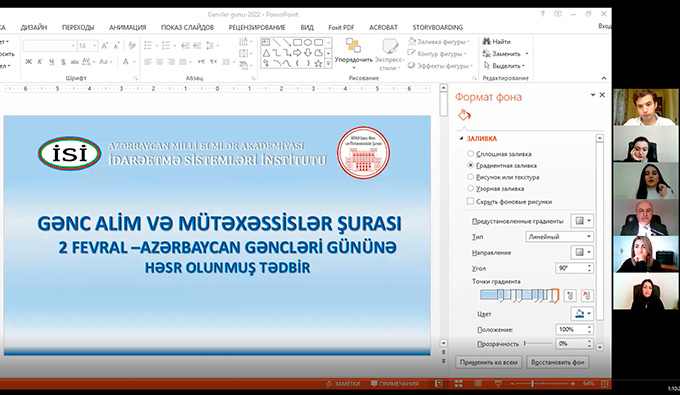Align text left in paragraph group
This screenshot has height=395, width=680.
click(148, 62)
